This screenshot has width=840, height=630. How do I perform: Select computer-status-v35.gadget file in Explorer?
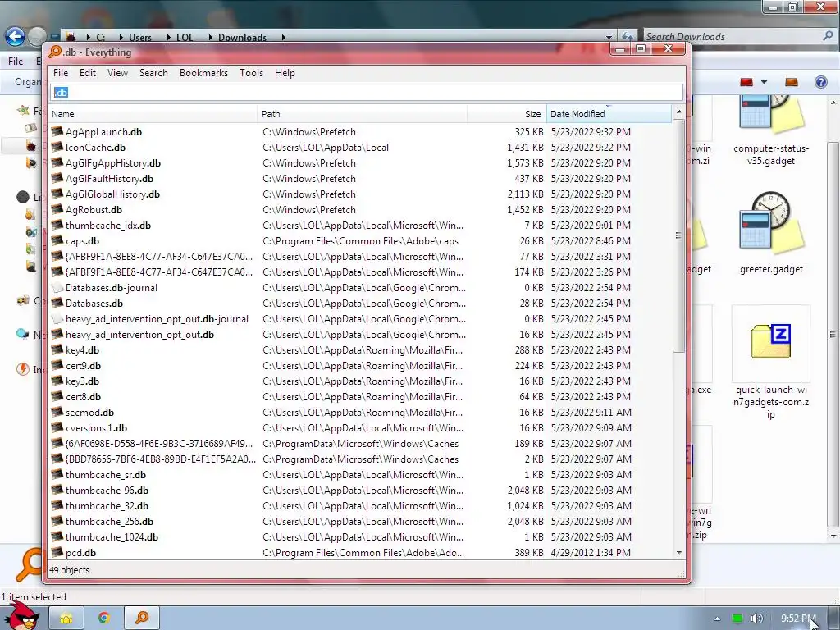pos(771,130)
